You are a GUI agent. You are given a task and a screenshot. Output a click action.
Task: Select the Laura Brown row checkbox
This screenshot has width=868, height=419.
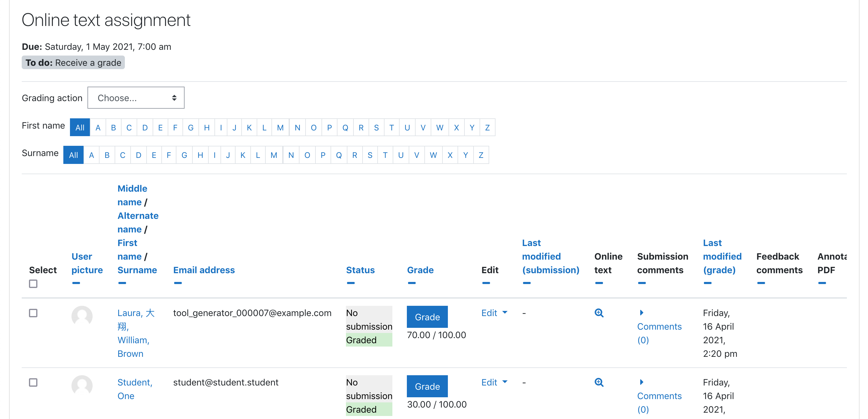[33, 313]
